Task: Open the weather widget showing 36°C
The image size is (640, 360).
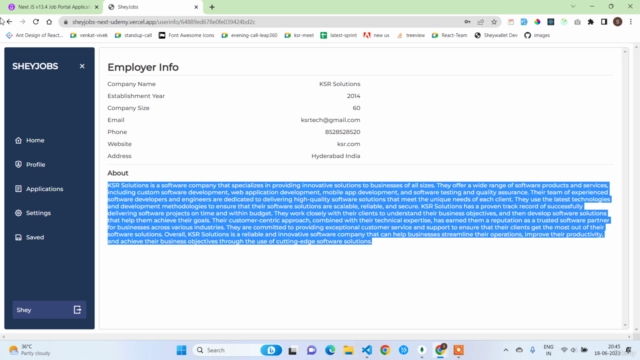Action: (29, 350)
